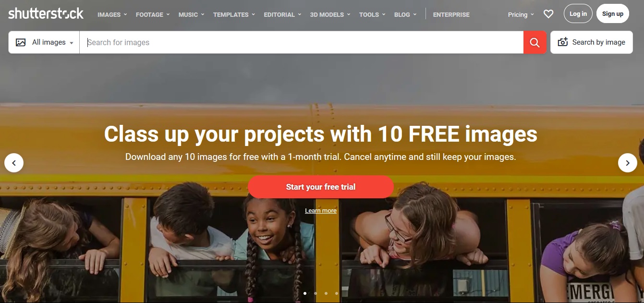644x303 pixels.
Task: Open the Enterprise page
Action: 451,14
